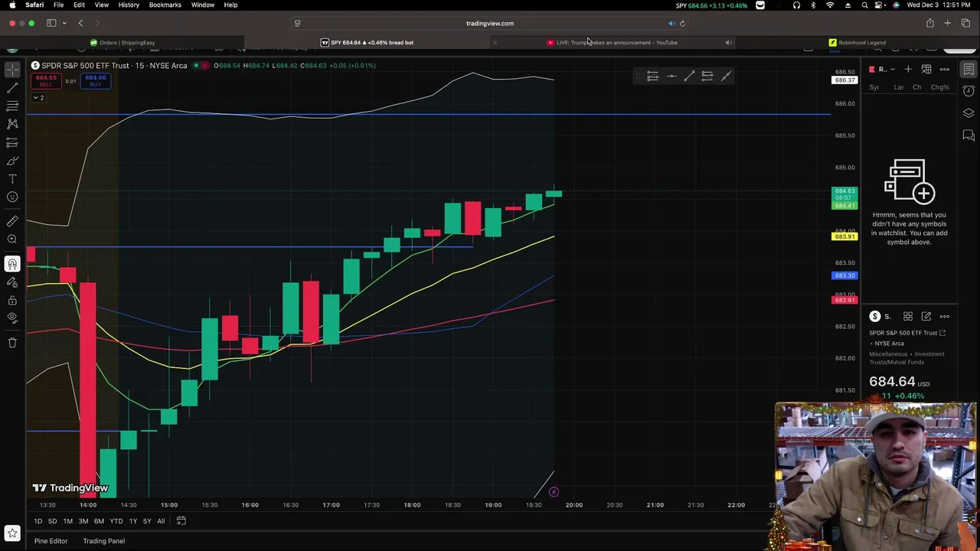Toggle magnet mode for drawings
Image resolution: width=980 pixels, height=551 pixels.
(x=12, y=264)
